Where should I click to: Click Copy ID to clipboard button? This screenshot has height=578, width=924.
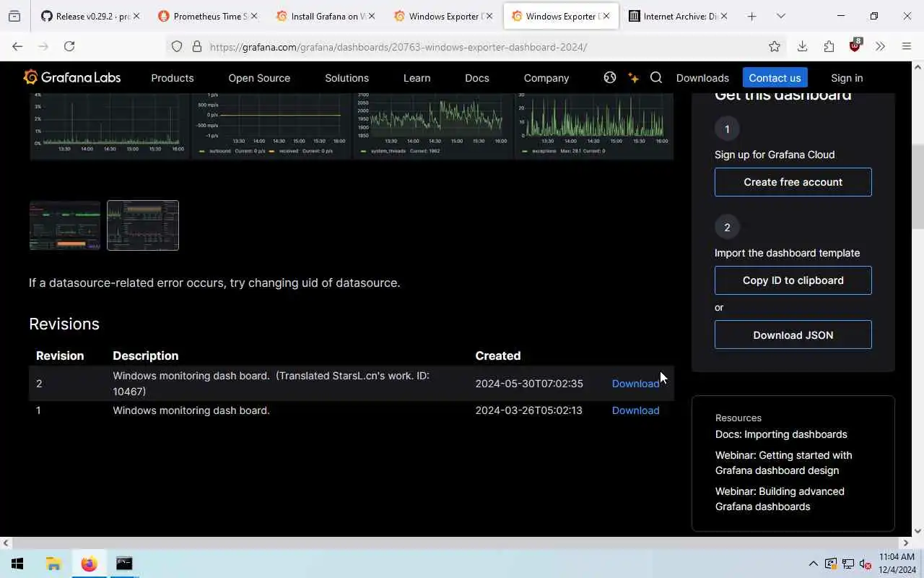[x=793, y=280]
